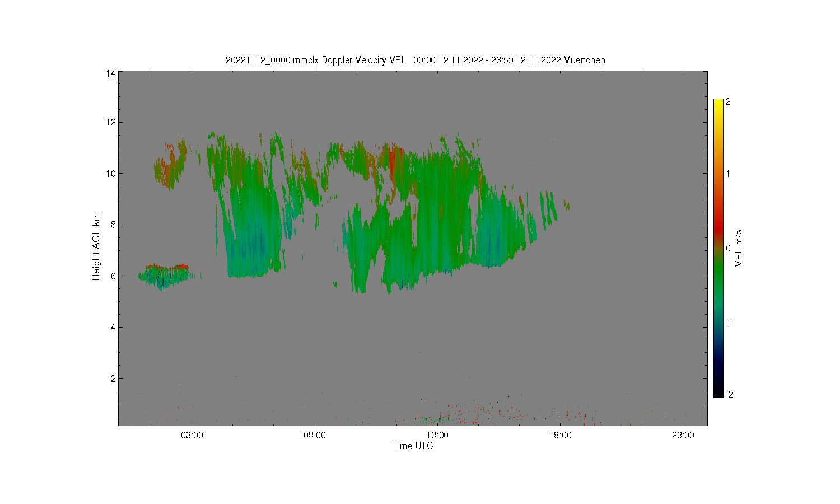The width and height of the screenshot is (840, 504).
Task: Click the height axis label 6
Action: [x=114, y=276]
